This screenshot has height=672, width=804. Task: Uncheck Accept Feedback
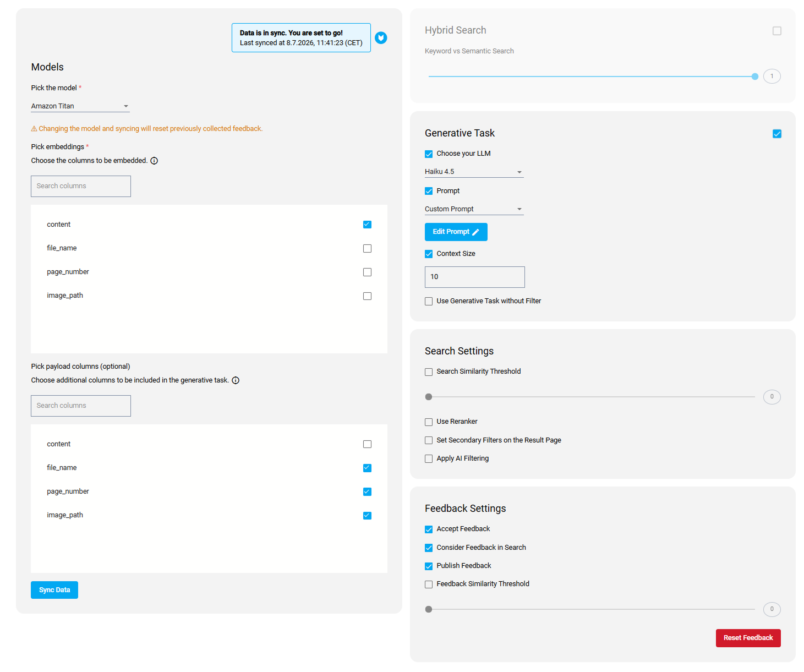(429, 529)
